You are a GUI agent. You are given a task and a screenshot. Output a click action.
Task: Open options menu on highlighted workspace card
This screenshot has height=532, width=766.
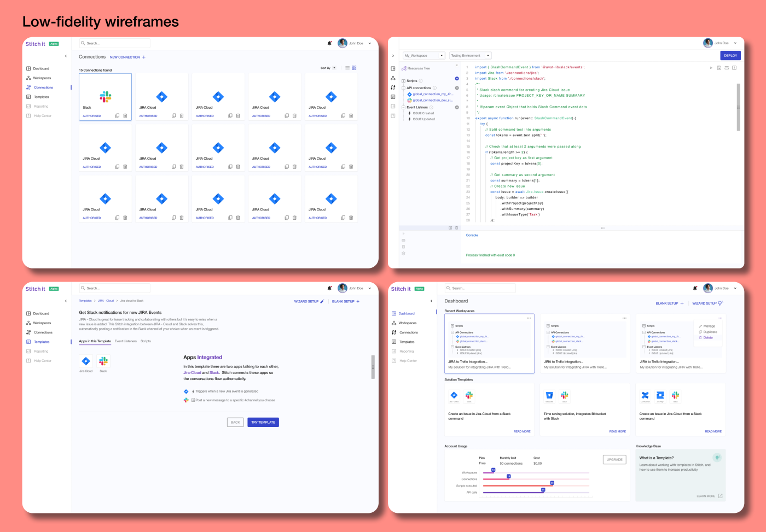coord(529,318)
